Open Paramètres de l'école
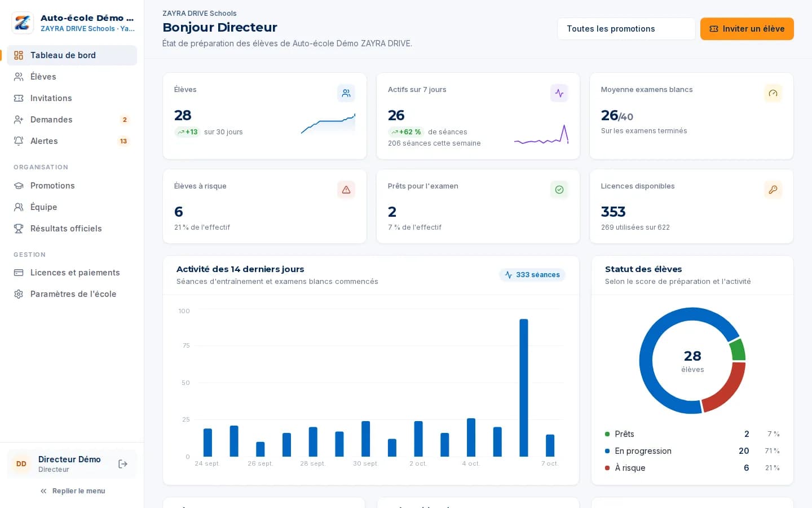 click(x=72, y=294)
